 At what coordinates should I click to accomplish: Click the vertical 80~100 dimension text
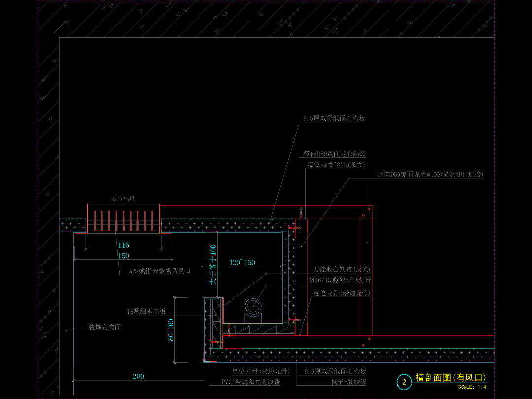coord(170,330)
